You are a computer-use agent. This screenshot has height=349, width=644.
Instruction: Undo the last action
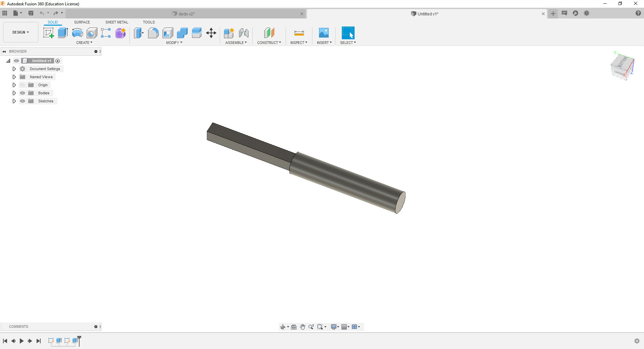click(42, 13)
